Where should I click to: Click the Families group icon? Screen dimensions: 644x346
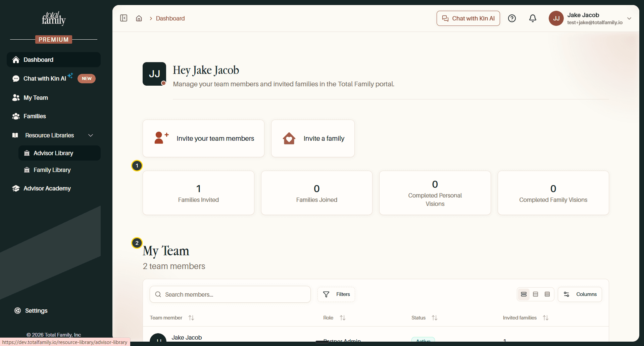coord(16,116)
